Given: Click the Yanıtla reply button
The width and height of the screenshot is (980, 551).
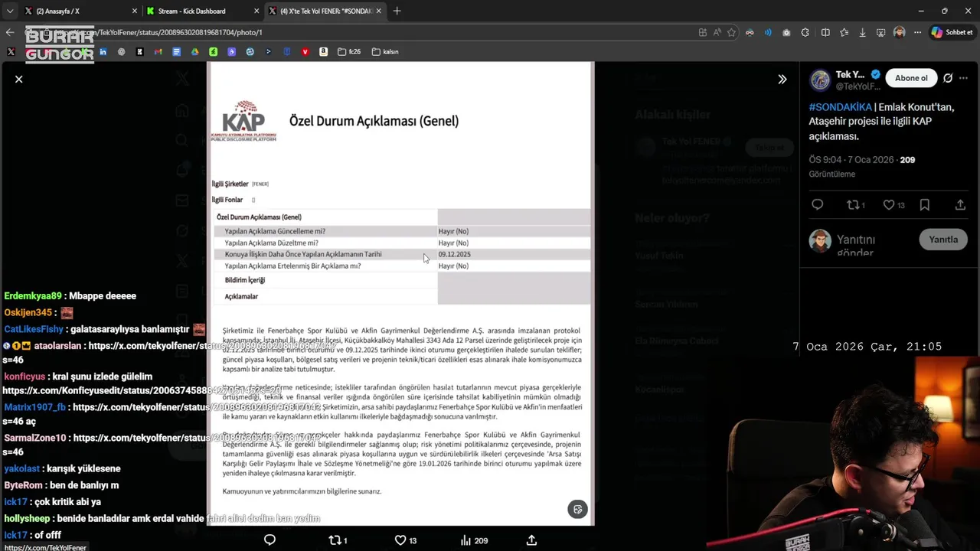Looking at the screenshot, I should pyautogui.click(x=943, y=240).
